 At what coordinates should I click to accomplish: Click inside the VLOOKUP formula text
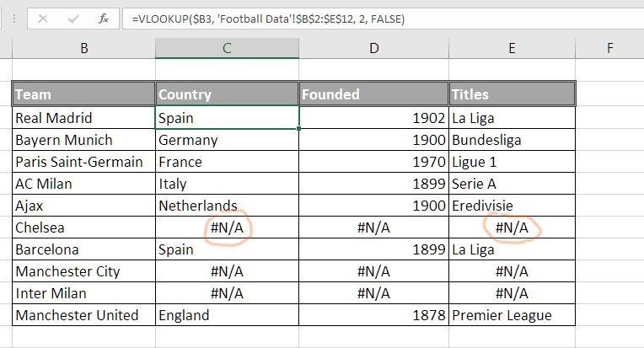[268, 19]
